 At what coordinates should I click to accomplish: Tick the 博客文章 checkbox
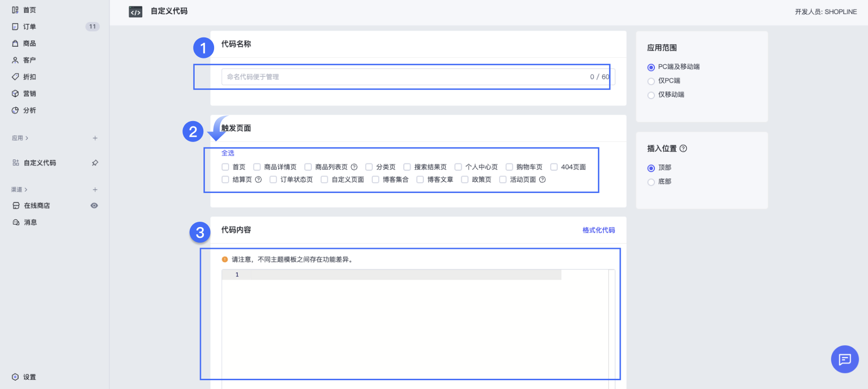420,180
